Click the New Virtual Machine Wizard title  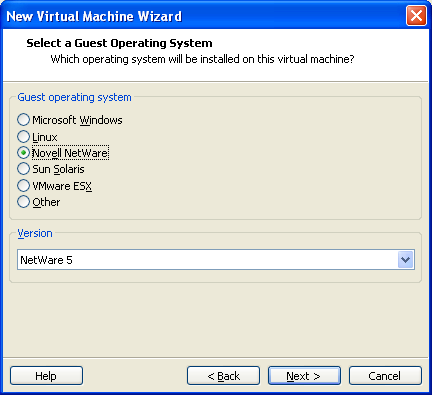[94, 16]
